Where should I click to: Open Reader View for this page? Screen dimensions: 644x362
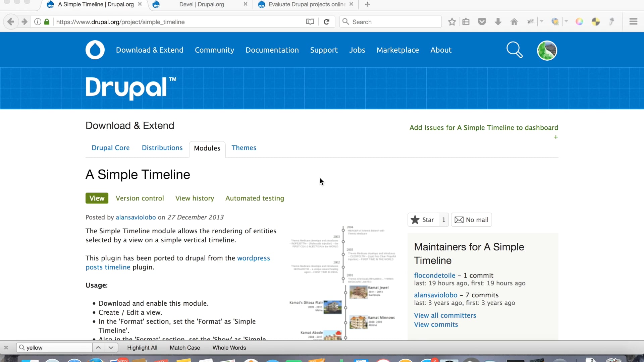[310, 21]
